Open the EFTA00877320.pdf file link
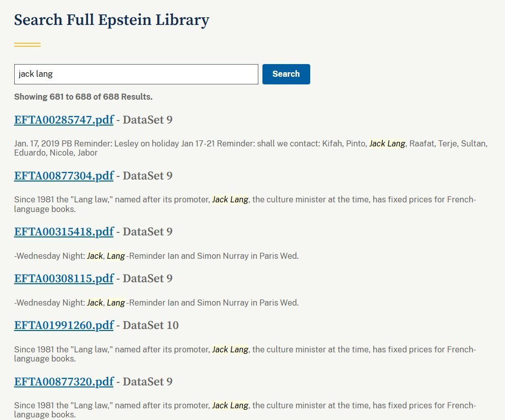The width and height of the screenshot is (505, 420). tap(64, 382)
